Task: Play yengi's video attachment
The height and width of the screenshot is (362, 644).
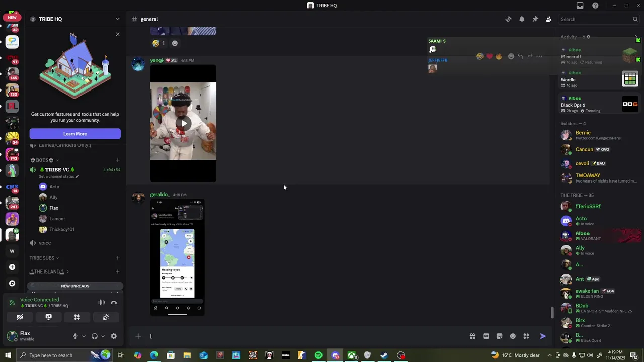Action: pos(183,123)
